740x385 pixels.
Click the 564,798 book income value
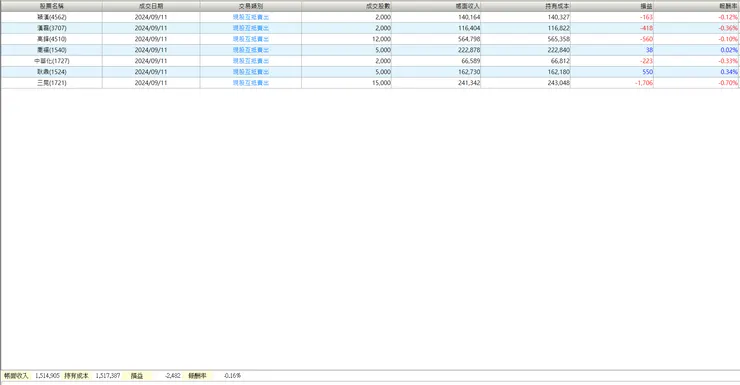pos(469,39)
